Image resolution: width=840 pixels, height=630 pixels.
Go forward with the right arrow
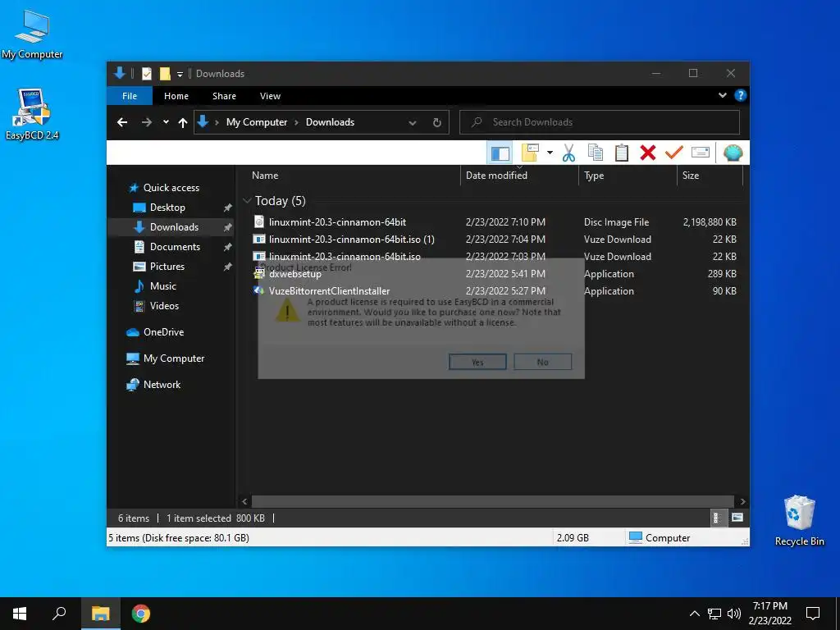point(146,122)
